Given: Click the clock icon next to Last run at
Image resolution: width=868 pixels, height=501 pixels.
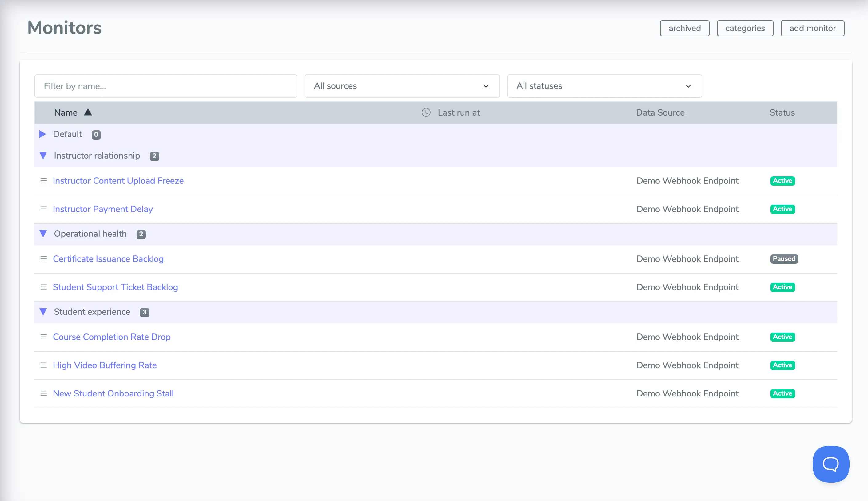Looking at the screenshot, I should [x=426, y=112].
